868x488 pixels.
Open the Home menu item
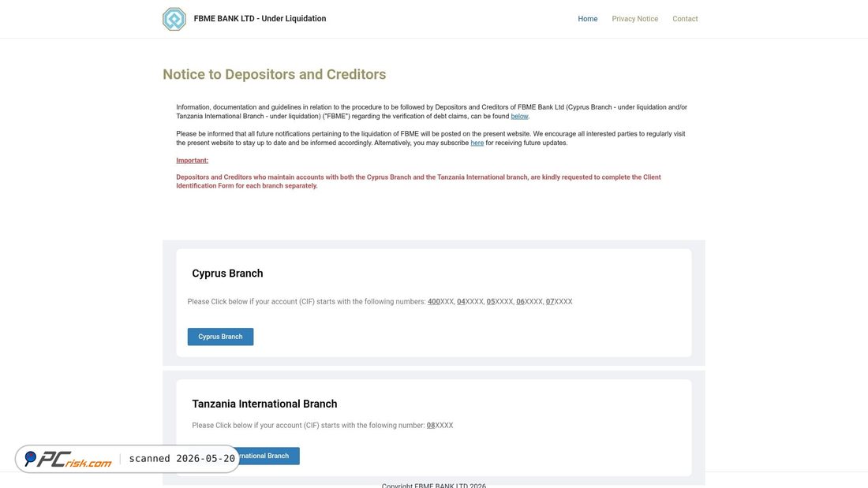[587, 19]
